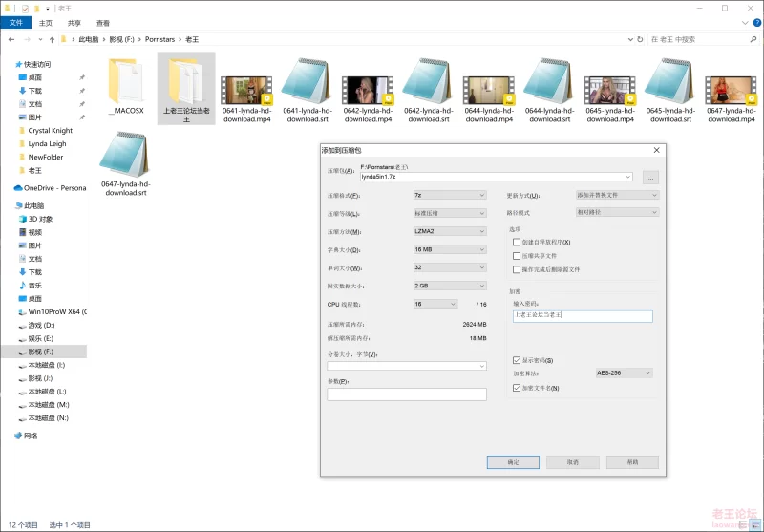The width and height of the screenshot is (764, 532).
Task: Open the 主页 ribbon tab
Action: point(46,23)
